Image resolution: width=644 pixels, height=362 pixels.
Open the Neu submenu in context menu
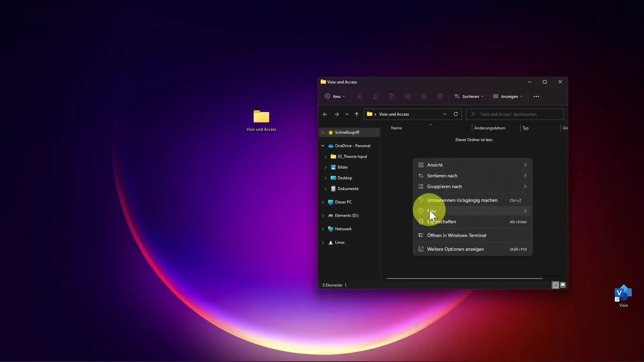coord(472,211)
